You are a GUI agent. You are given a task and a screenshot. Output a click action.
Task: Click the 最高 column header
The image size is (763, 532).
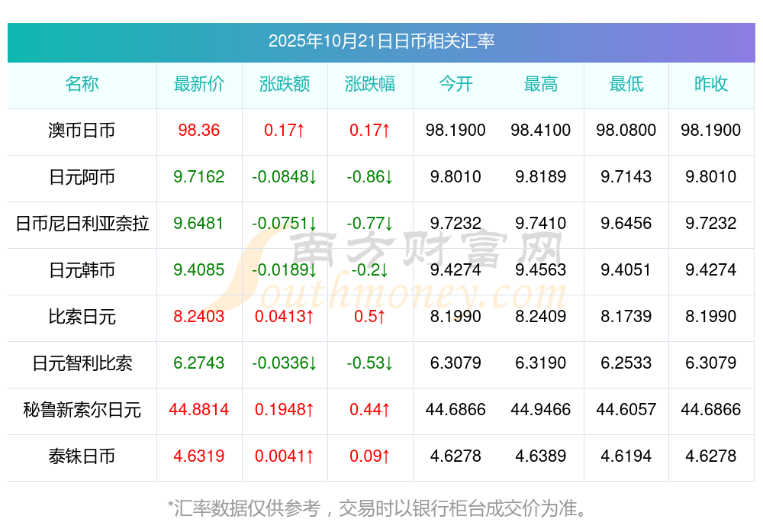click(541, 84)
